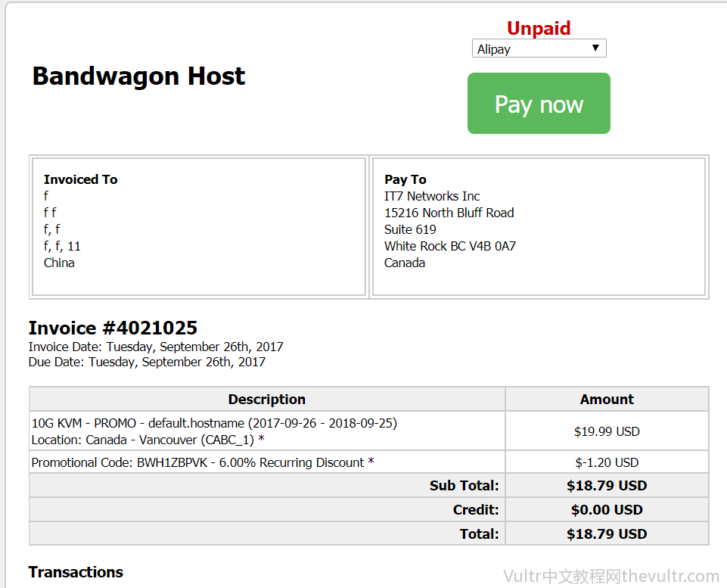Click the Description column header

point(267,400)
